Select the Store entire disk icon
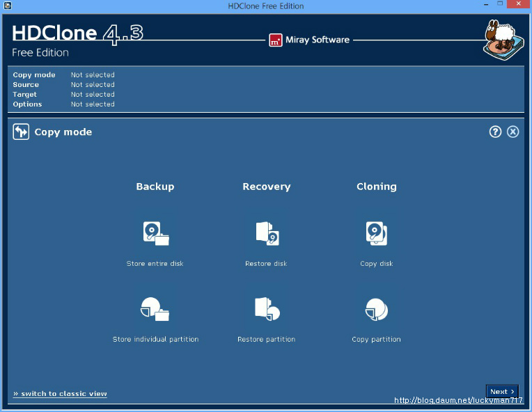This screenshot has width=532, height=412. (x=156, y=234)
